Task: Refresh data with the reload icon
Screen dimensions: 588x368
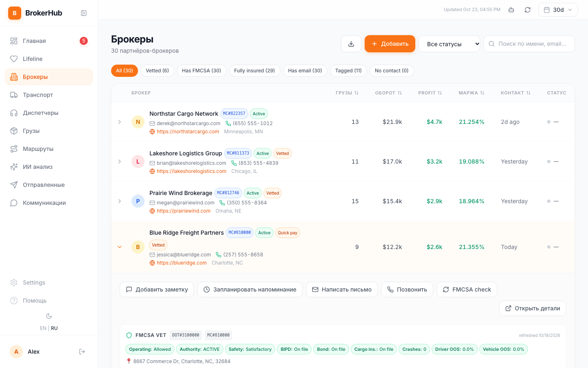Action: 528,10
